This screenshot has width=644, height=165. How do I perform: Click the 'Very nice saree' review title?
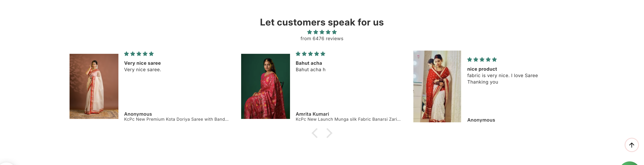142,63
